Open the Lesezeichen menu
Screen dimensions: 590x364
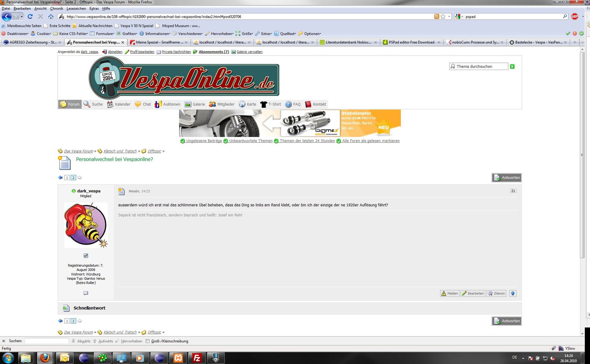pos(76,9)
